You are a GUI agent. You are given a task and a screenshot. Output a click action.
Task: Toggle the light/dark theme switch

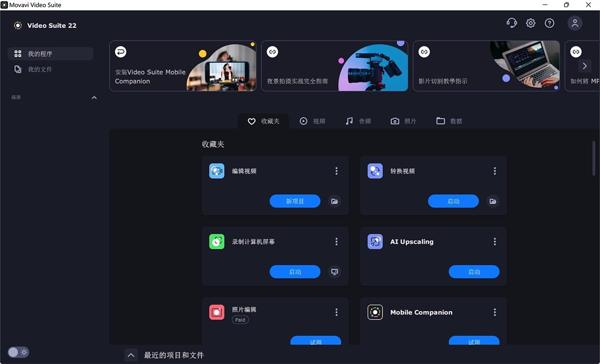(x=18, y=353)
